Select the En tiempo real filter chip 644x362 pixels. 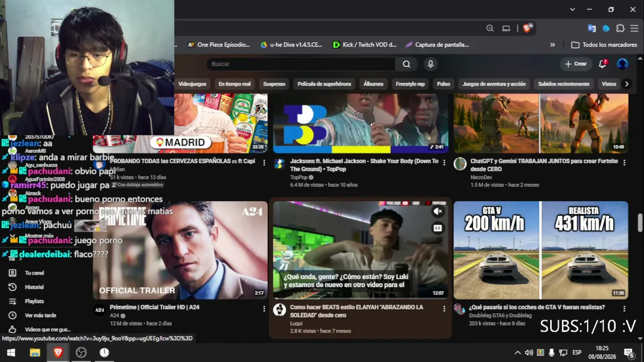(234, 84)
